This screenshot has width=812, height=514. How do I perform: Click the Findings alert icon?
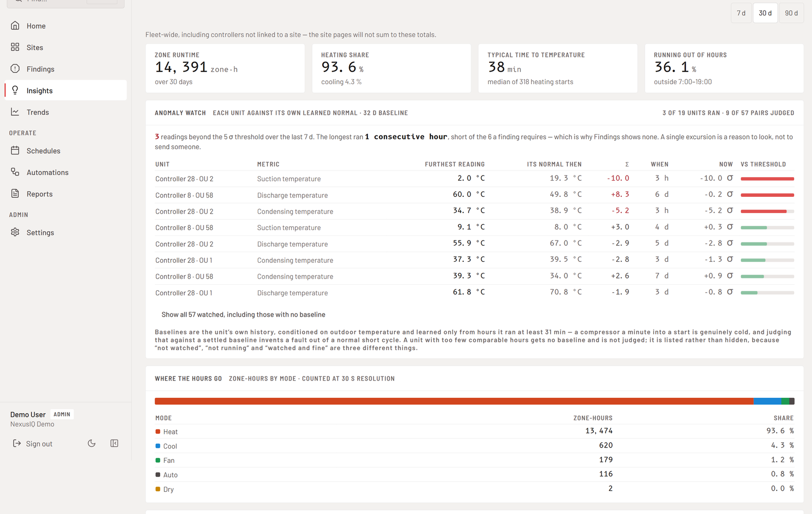pos(15,68)
